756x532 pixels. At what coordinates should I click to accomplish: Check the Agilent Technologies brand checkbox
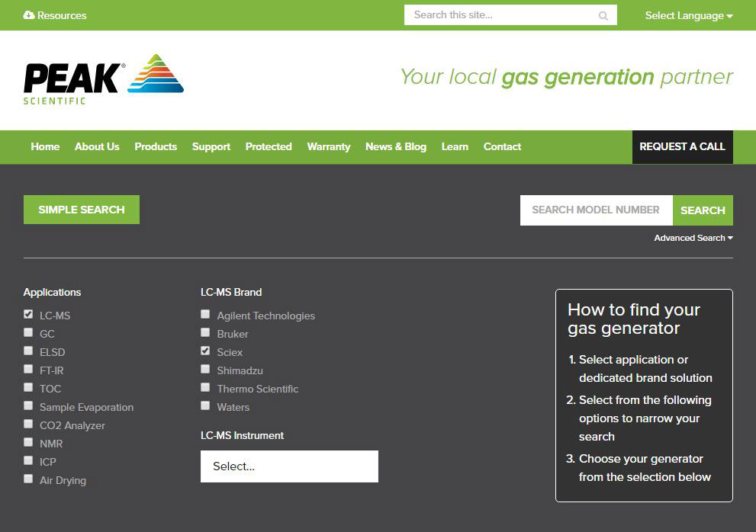(x=205, y=314)
